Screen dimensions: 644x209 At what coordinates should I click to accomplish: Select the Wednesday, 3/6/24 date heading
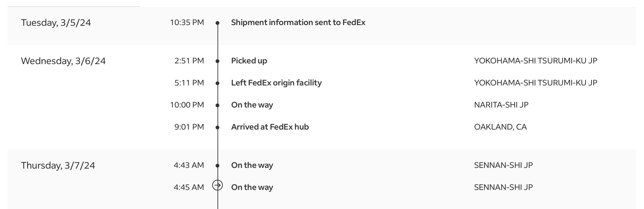(63, 61)
